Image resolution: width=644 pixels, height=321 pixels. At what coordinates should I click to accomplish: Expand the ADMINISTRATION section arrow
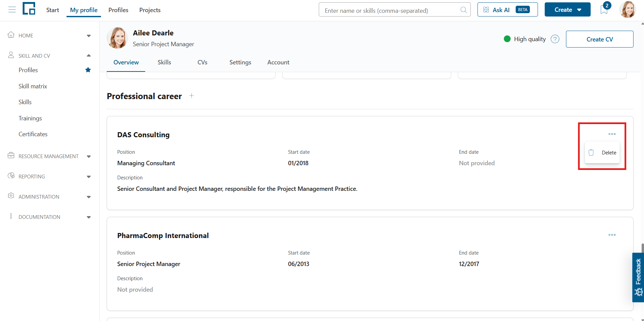coord(89,197)
